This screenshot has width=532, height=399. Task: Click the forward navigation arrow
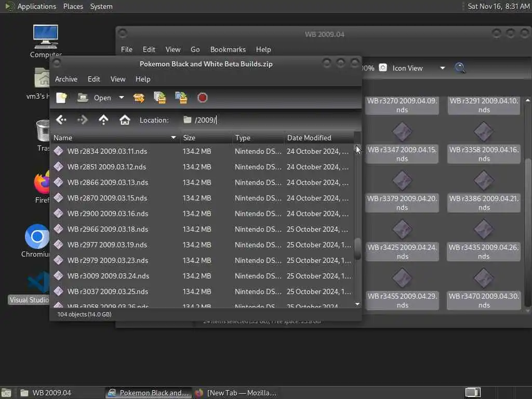tap(83, 120)
